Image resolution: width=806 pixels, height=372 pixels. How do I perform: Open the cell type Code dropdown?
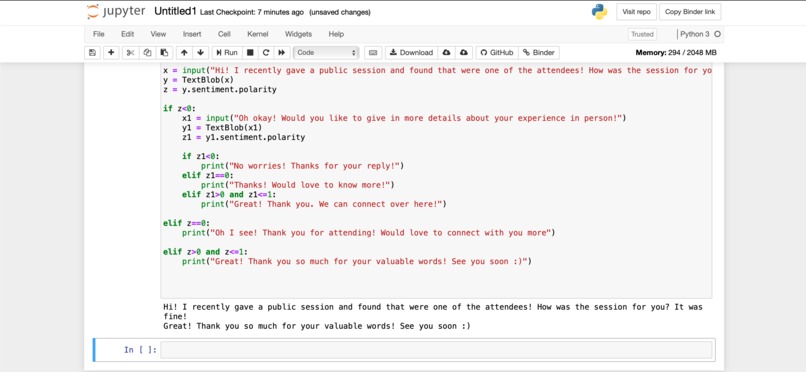click(326, 52)
